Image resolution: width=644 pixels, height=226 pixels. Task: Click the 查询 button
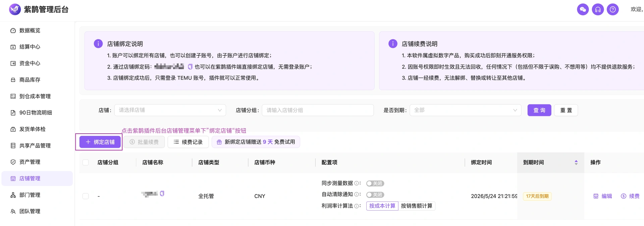pyautogui.click(x=539, y=110)
